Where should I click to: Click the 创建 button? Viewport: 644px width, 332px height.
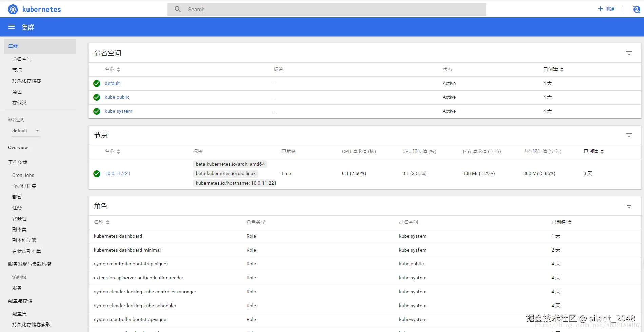pos(606,9)
